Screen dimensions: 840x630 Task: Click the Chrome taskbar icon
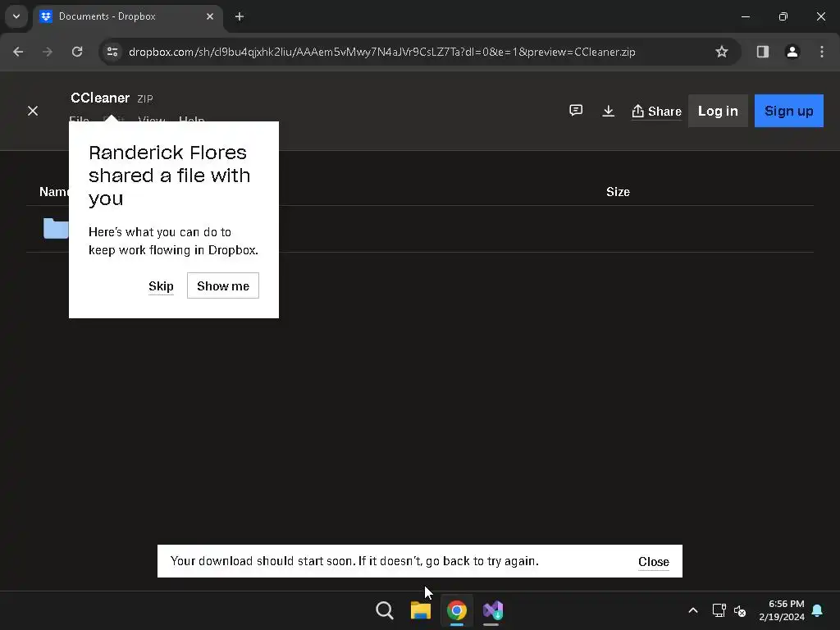coord(457,610)
